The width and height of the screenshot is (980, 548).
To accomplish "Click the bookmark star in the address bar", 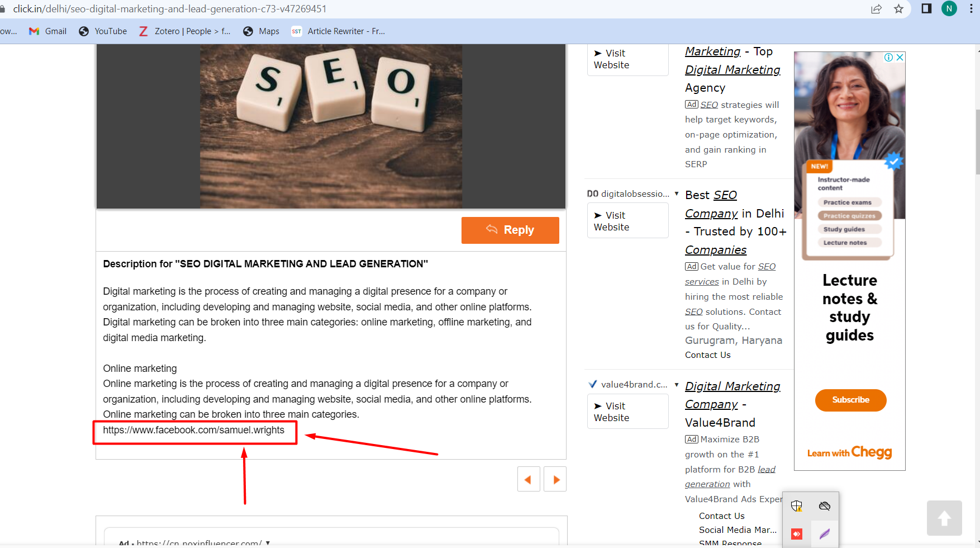I will coord(898,9).
